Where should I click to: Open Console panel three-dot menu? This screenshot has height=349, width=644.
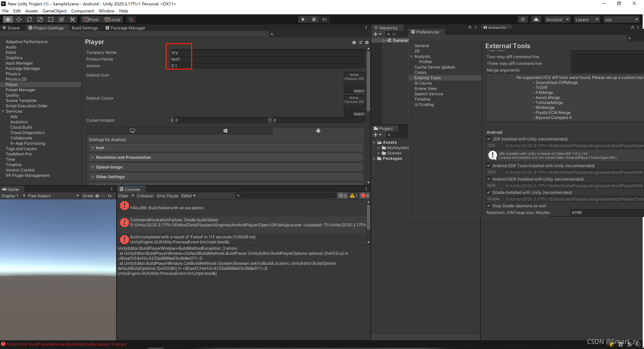[366, 189]
